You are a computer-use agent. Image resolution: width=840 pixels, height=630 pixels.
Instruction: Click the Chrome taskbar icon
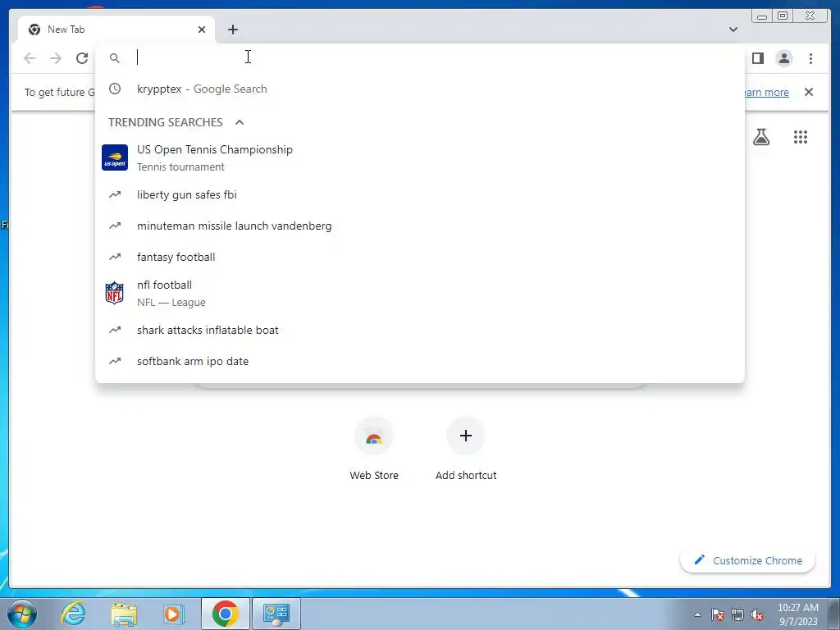(225, 614)
